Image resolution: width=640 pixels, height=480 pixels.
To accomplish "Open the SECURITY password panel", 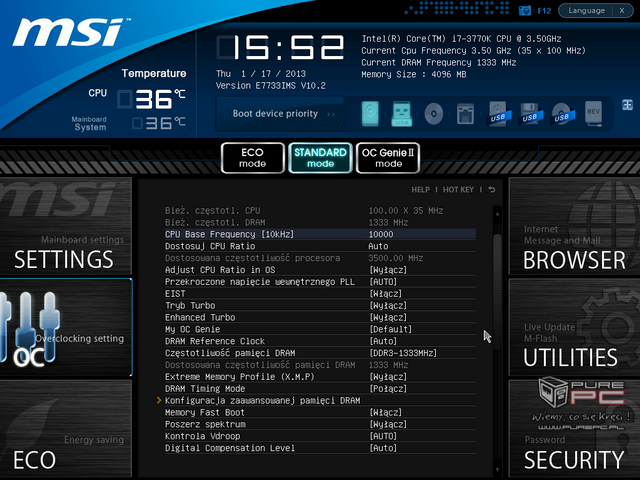I will (574, 429).
